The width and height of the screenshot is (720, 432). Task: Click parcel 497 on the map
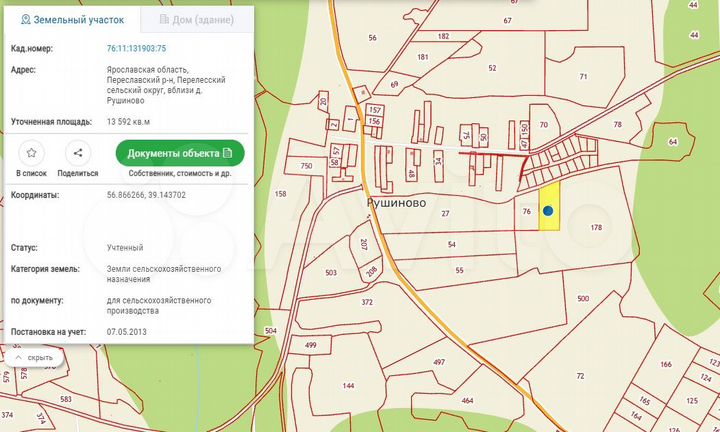[438, 360]
